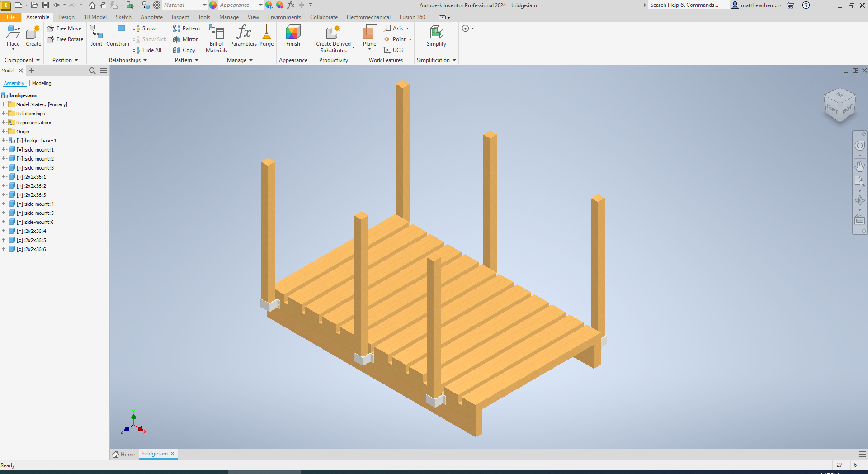This screenshot has height=474, width=868.
Task: Switch to the Modeling browser view
Action: 42,83
